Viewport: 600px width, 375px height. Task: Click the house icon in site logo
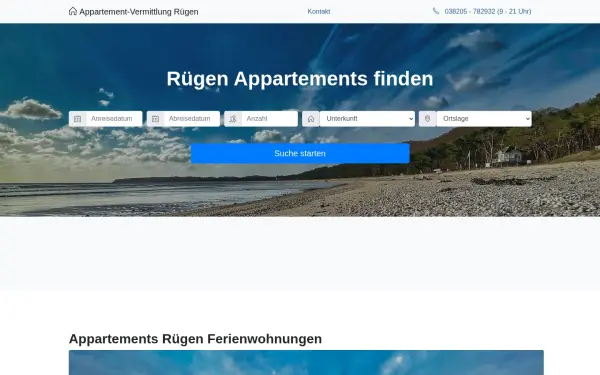point(73,11)
